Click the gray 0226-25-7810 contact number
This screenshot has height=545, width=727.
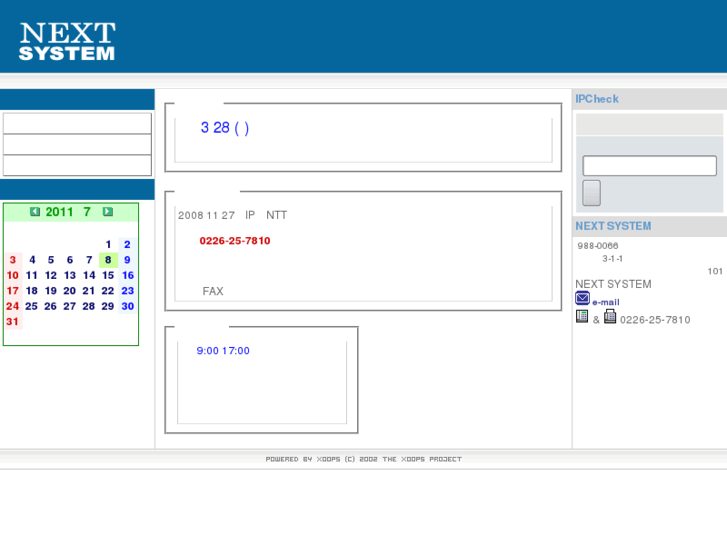pyautogui.click(x=655, y=320)
